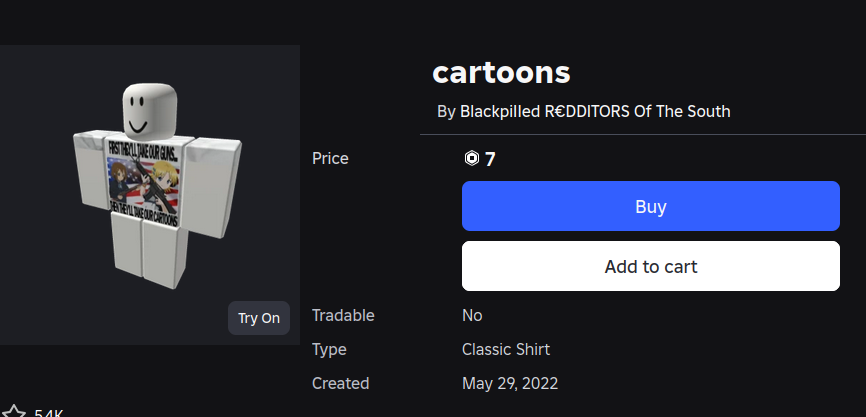This screenshot has height=417, width=866.
Task: Buy the cartoons shirt
Action: 651,206
